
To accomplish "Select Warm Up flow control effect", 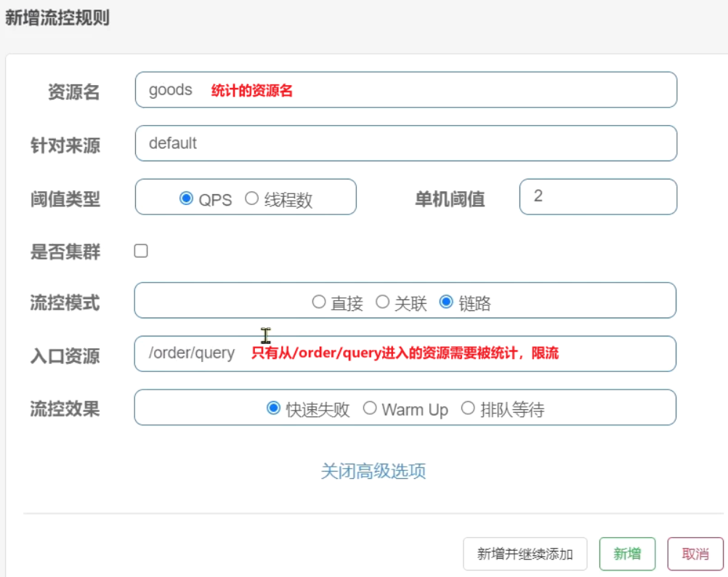I will pos(370,408).
